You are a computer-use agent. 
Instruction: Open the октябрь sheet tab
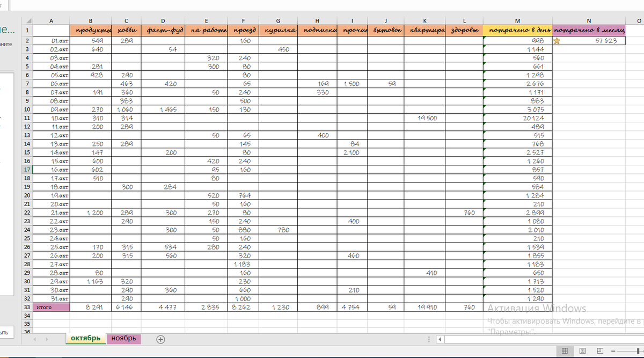coord(85,339)
